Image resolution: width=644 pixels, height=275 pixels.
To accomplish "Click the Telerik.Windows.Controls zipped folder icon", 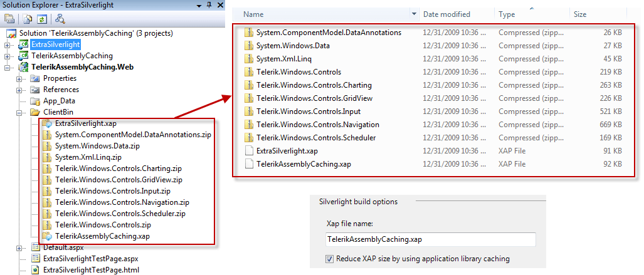I will [x=248, y=72].
